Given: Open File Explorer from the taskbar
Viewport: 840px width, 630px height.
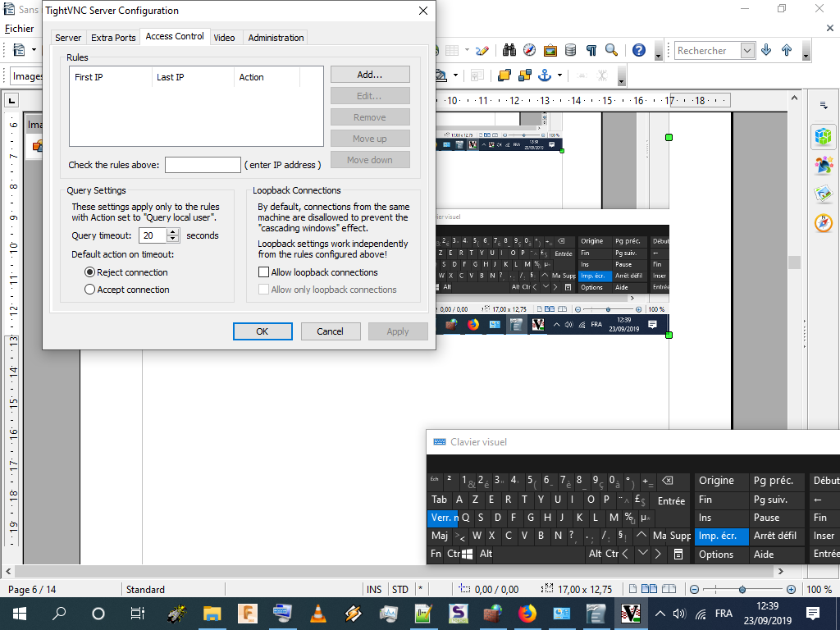Looking at the screenshot, I should 212,614.
